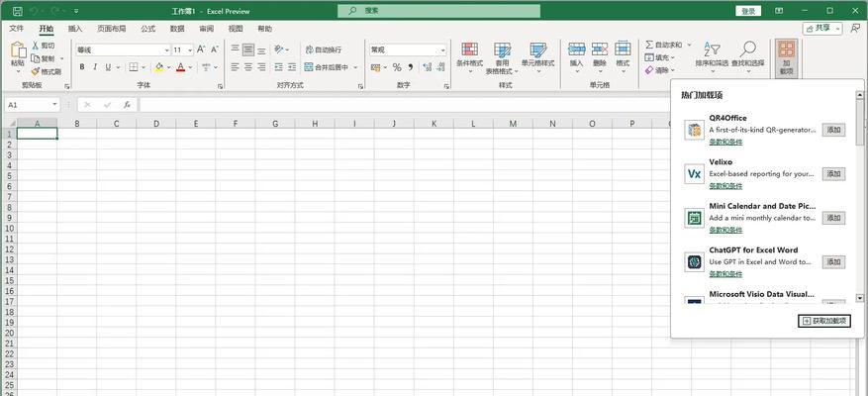
Task: Click the cell borders icon
Action: (134, 67)
